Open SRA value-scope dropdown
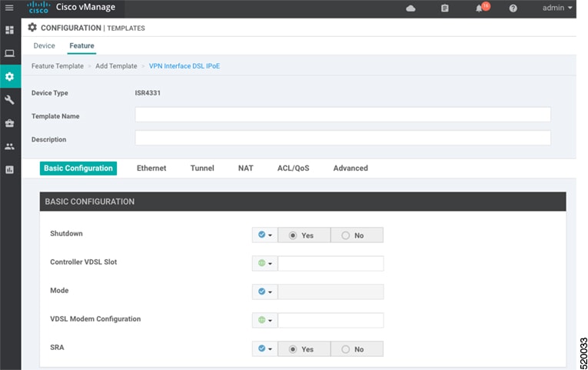The height and width of the screenshot is (370, 588). tap(264, 348)
